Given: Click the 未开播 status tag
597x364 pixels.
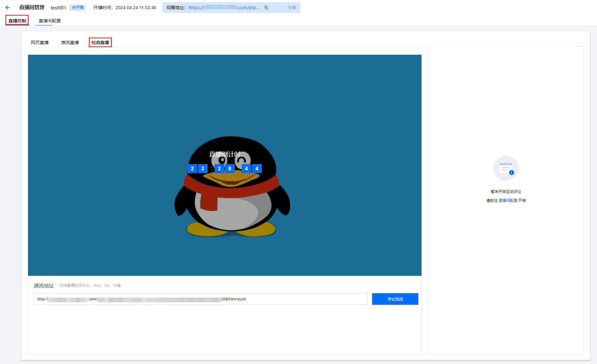Looking at the screenshot, I should [77, 8].
